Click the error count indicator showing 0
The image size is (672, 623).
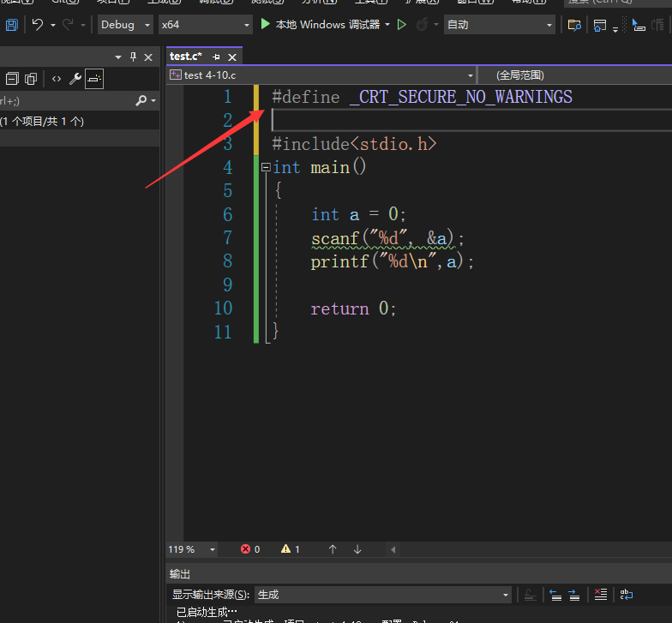pos(250,549)
